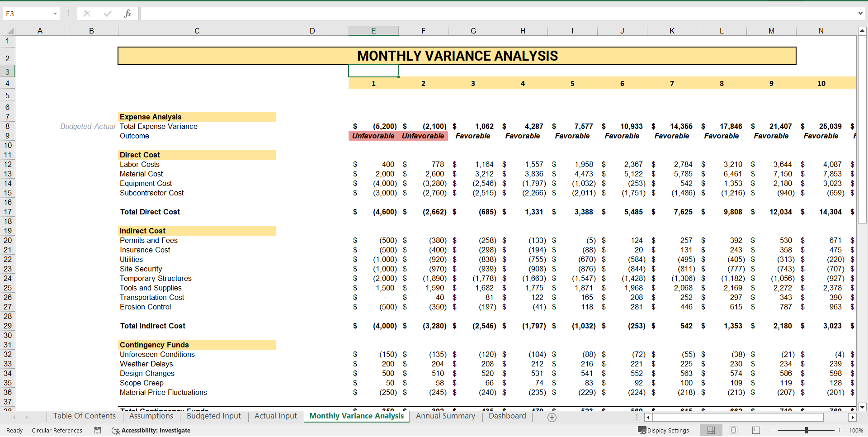Click the Labor Costs label
The width and height of the screenshot is (868, 437).
pos(140,165)
